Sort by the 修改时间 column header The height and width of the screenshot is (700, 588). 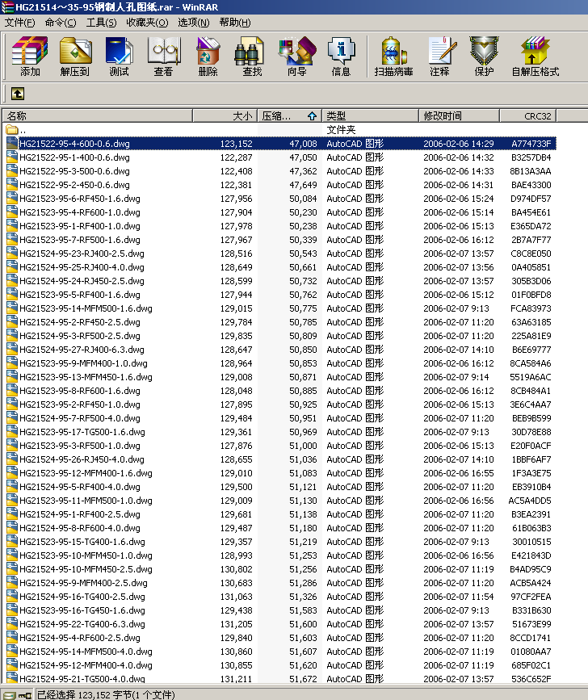459,115
